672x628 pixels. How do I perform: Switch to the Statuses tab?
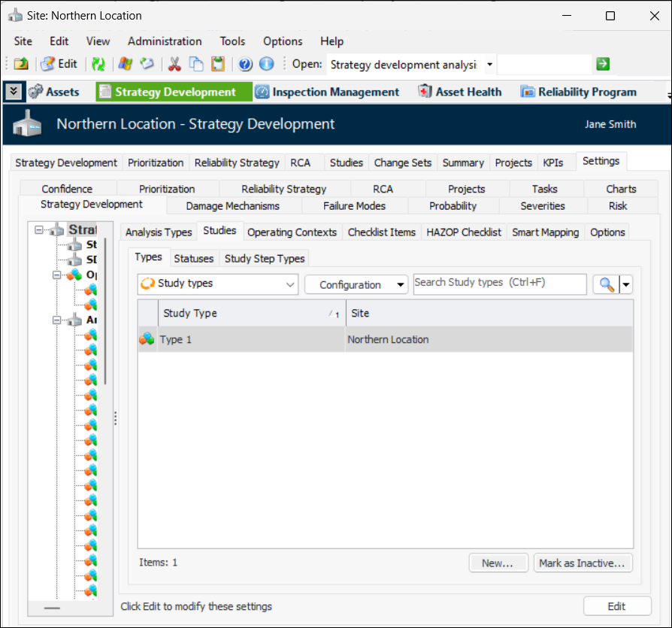pos(194,259)
